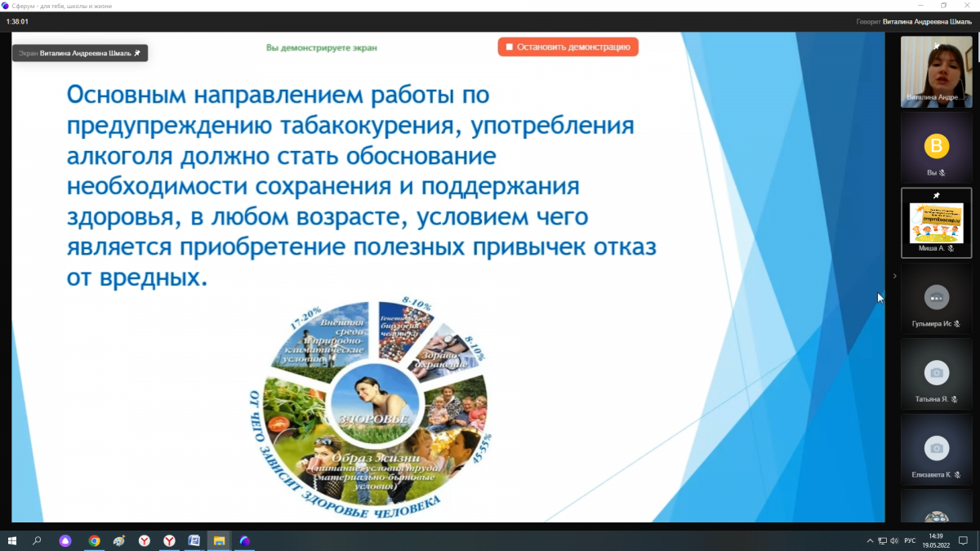Viewport: 980px width, 551px height.
Task: Click pin icon on screen label Виталина Андреевна Шмаль
Action: [137, 53]
